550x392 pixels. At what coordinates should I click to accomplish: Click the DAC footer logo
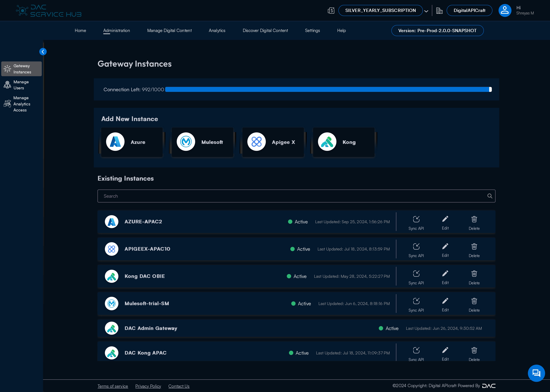pyautogui.click(x=489, y=386)
